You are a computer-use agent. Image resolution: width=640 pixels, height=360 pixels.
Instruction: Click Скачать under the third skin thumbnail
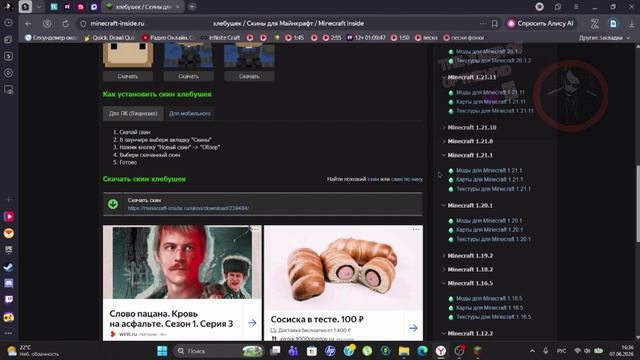tap(249, 76)
